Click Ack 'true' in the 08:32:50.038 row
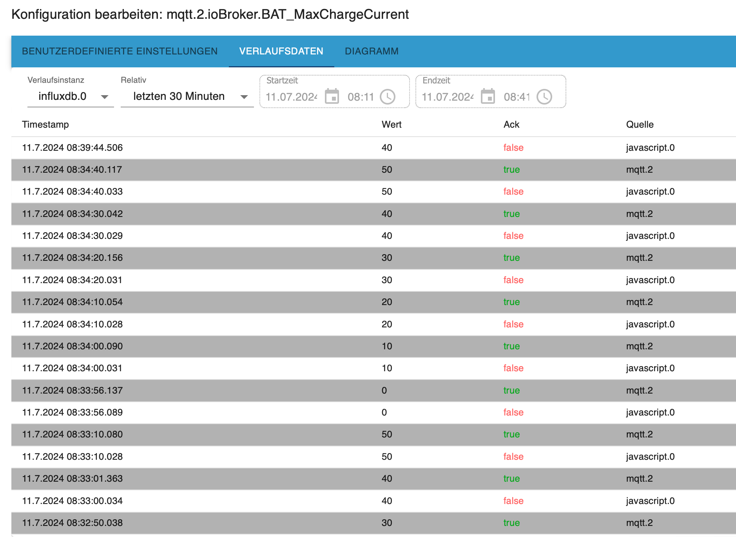 511,523
